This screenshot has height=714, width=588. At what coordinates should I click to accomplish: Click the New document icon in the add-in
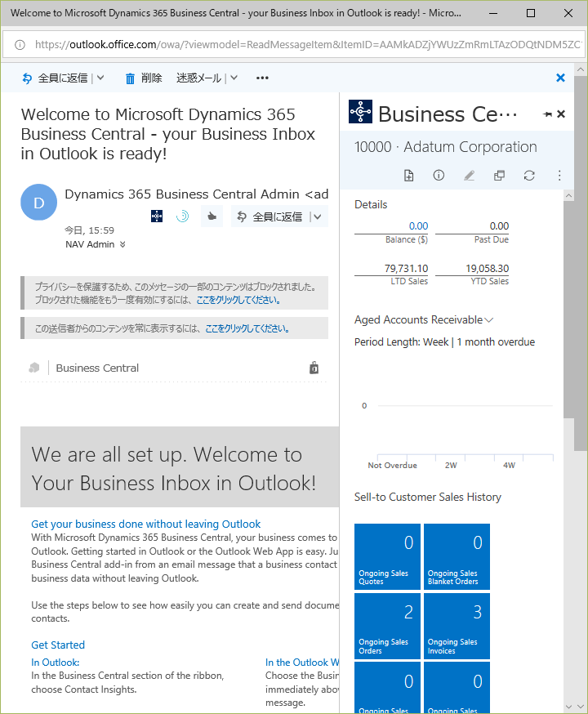click(x=408, y=176)
